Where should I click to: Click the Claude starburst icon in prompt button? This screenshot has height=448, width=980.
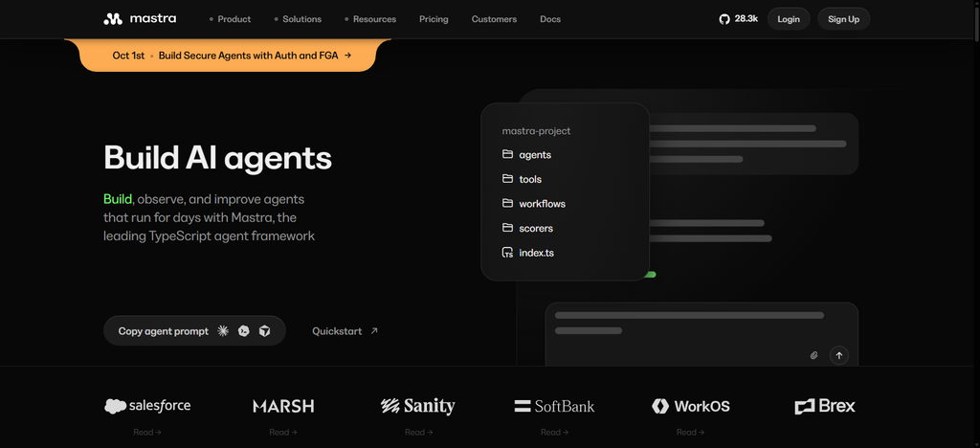222,331
